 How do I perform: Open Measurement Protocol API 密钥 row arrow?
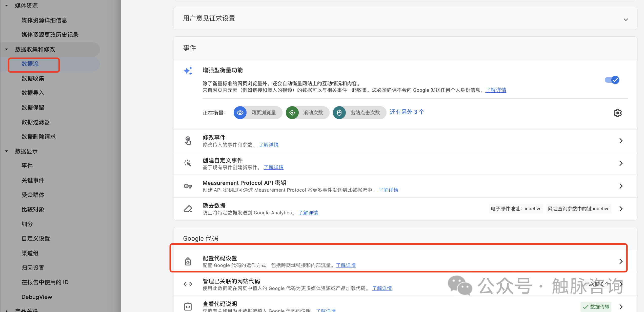click(x=621, y=186)
